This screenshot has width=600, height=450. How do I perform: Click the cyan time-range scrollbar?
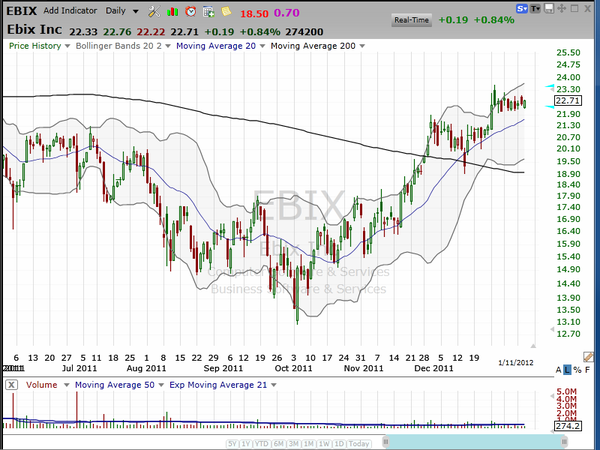(x=475, y=442)
